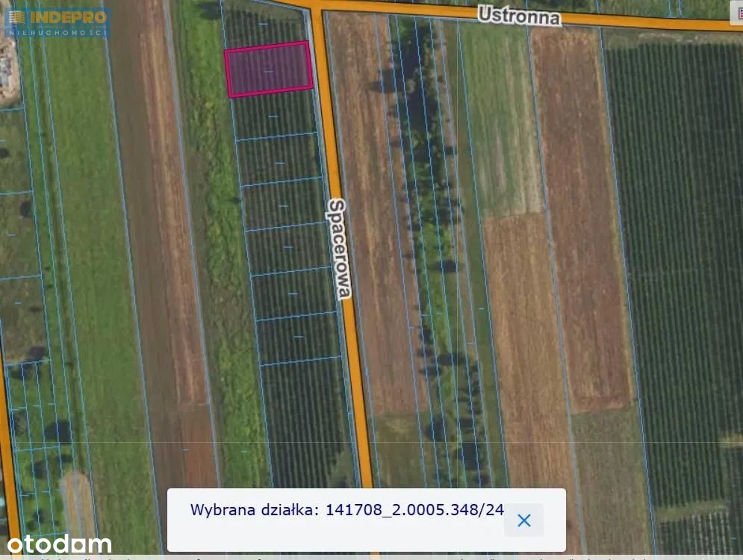This screenshot has width=743, height=560.
Task: Click the INDEPRO building logo icon
Action: pos(16,18)
